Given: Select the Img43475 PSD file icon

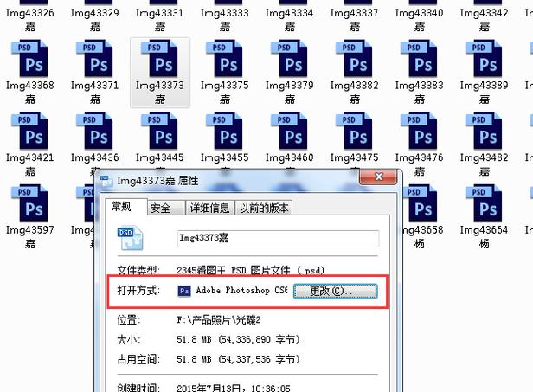Looking at the screenshot, I should pyautogui.click(x=355, y=131).
